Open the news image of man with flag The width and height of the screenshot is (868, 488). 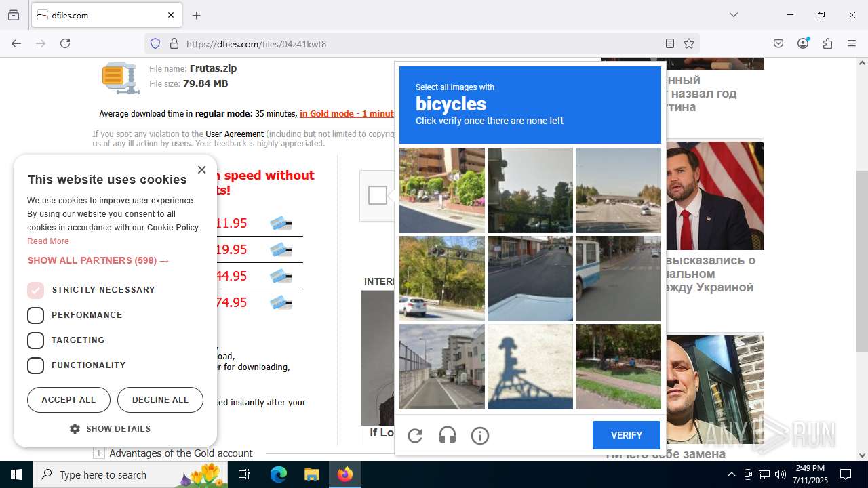coord(715,196)
